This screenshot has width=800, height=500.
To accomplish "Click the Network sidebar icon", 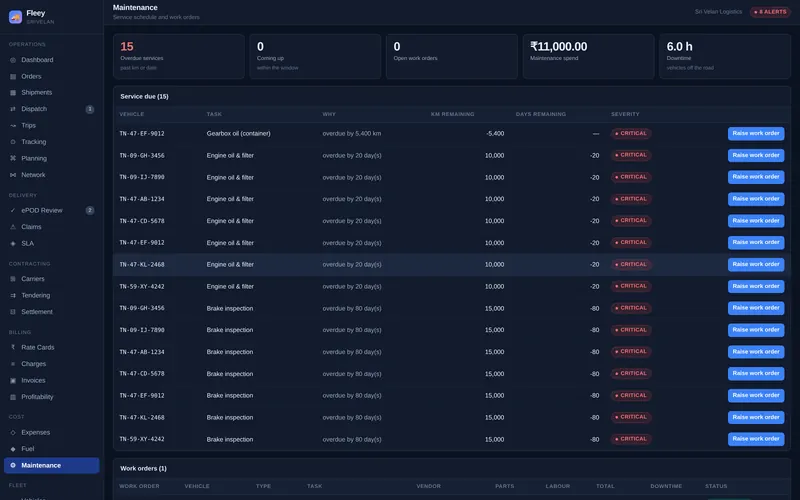I will click(x=13, y=175).
